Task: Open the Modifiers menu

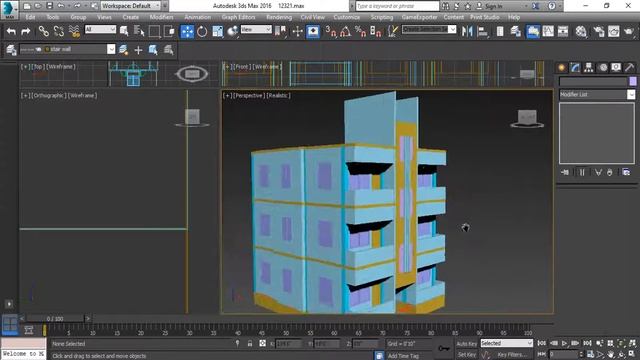Action: 161,17
